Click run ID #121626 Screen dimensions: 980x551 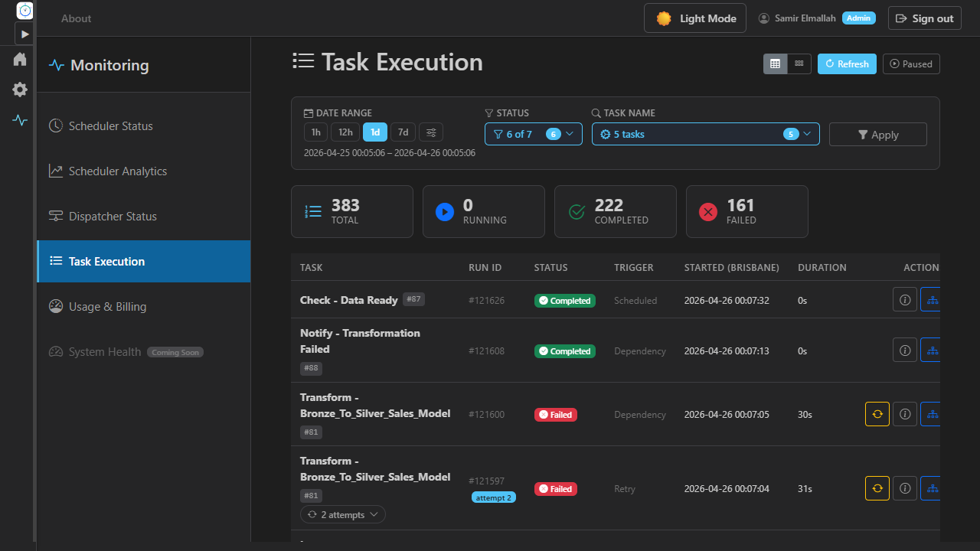[487, 301]
